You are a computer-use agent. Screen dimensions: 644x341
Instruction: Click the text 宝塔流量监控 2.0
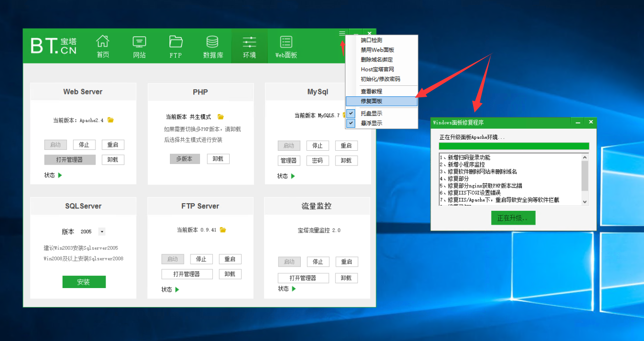[x=319, y=230]
